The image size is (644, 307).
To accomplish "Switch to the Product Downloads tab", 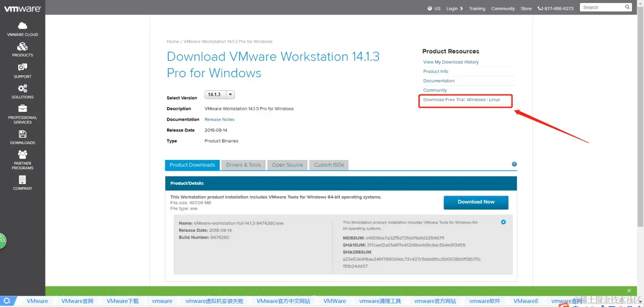I will (x=192, y=165).
